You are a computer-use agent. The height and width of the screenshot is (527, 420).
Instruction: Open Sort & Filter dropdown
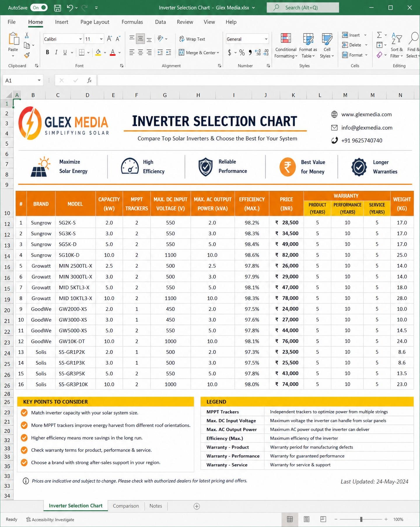coord(396,46)
